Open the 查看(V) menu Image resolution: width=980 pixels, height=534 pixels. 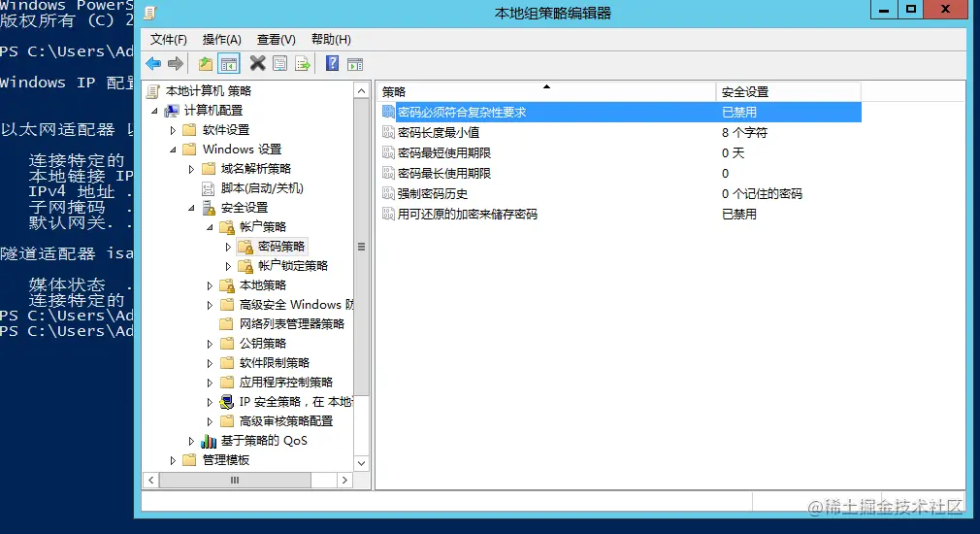[277, 40]
